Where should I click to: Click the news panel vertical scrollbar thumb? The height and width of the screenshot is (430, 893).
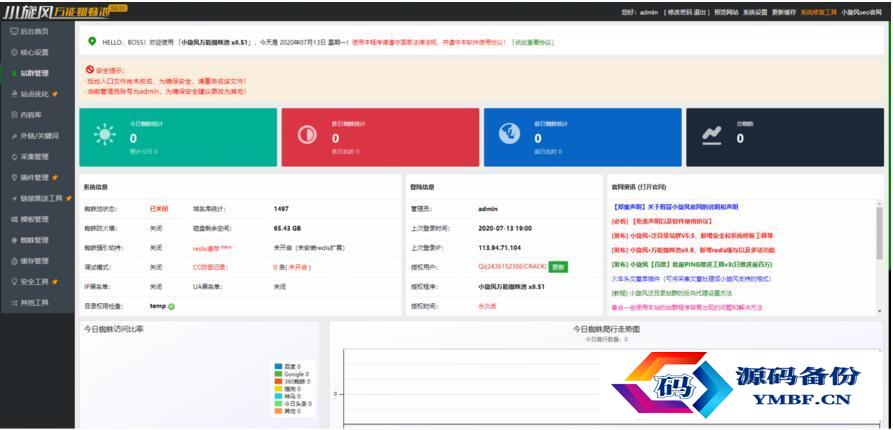879,232
